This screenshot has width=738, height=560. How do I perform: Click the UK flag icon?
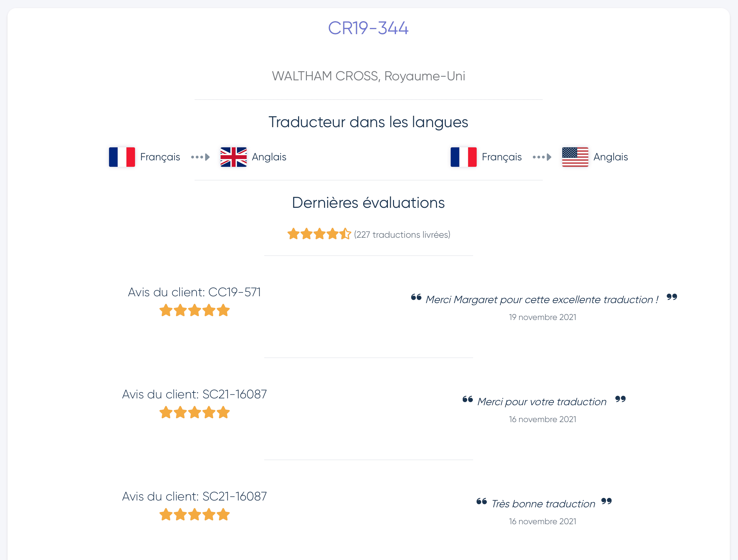(234, 157)
